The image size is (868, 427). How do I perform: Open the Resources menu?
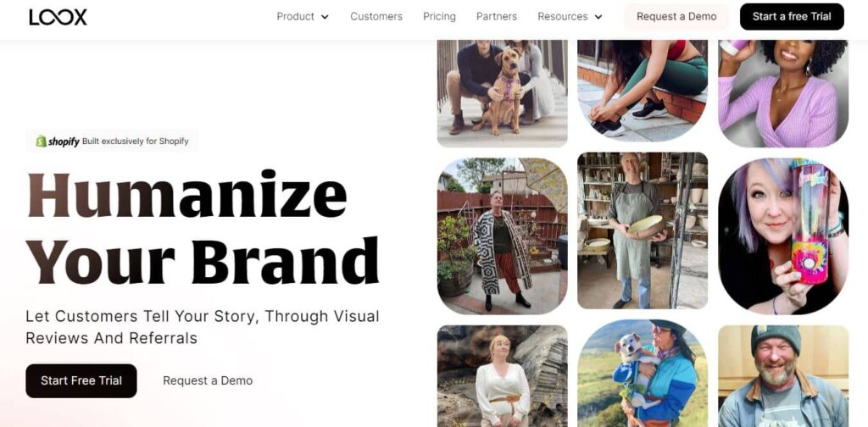click(563, 17)
